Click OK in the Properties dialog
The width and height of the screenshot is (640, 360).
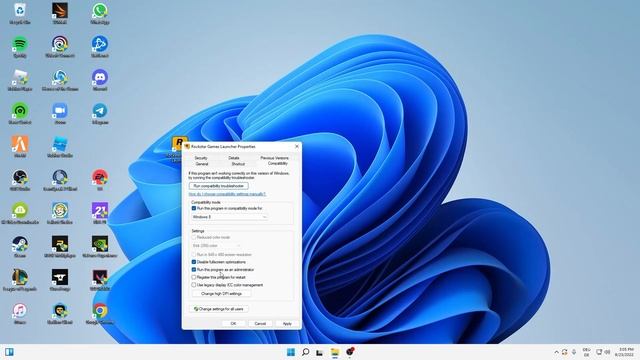[233, 323]
